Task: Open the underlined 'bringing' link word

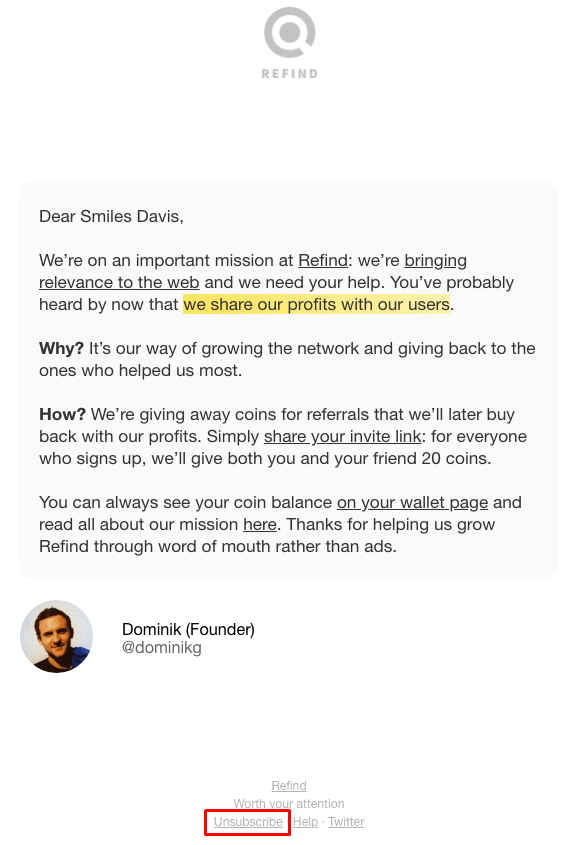Action: [435, 260]
